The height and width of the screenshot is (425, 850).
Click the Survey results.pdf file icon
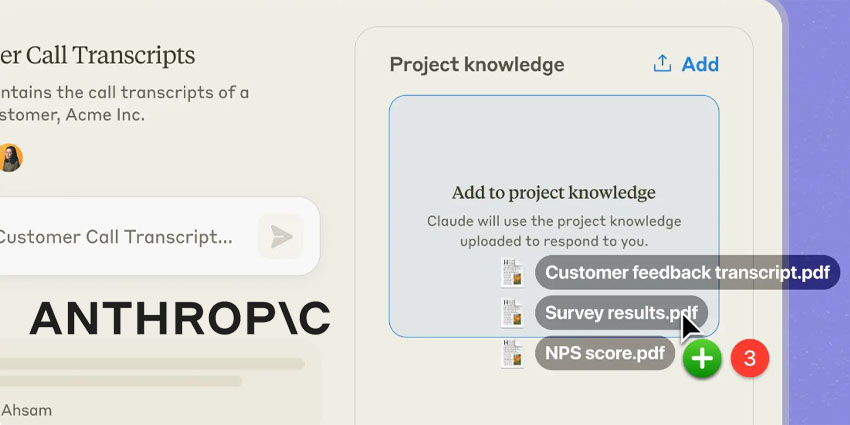tap(512, 313)
